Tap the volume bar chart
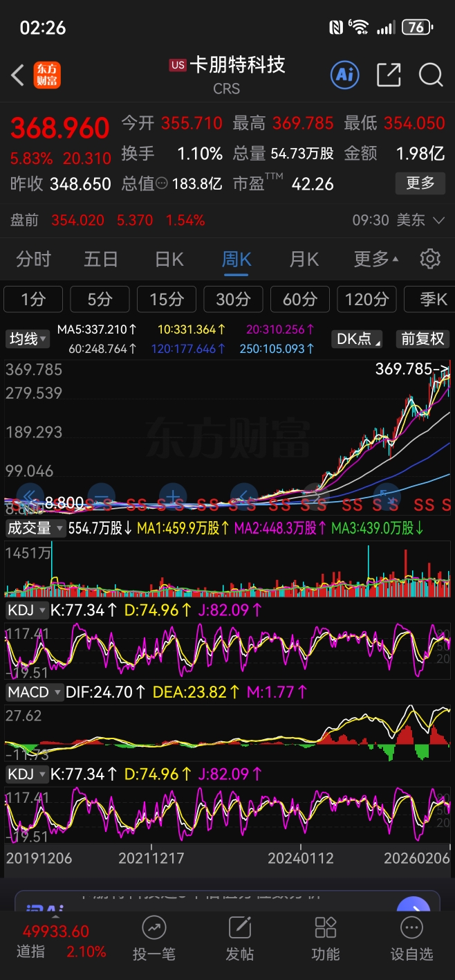The width and height of the screenshot is (455, 980). pyautogui.click(x=228, y=570)
